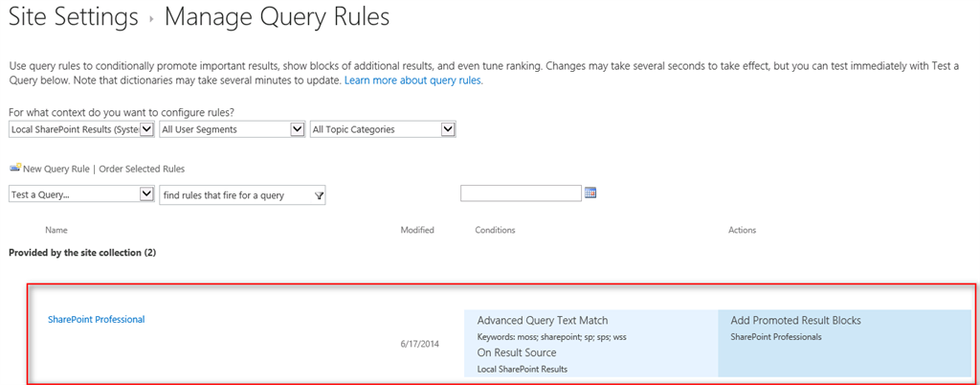Open Learn more about query rules link

[412, 80]
